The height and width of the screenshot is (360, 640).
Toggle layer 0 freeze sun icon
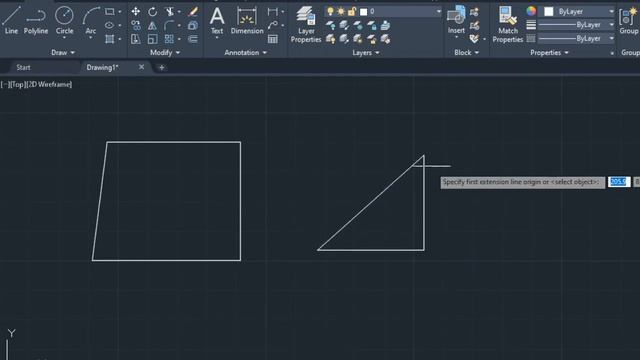341,11
